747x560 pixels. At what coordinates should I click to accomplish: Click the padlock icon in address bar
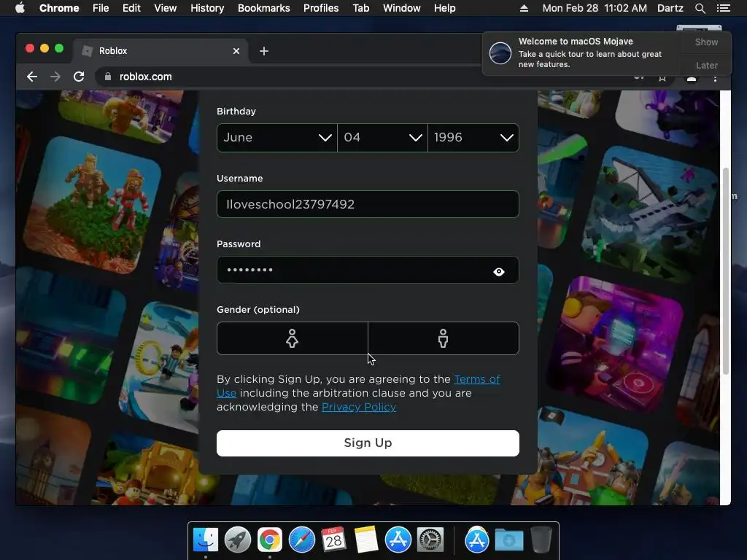point(108,77)
